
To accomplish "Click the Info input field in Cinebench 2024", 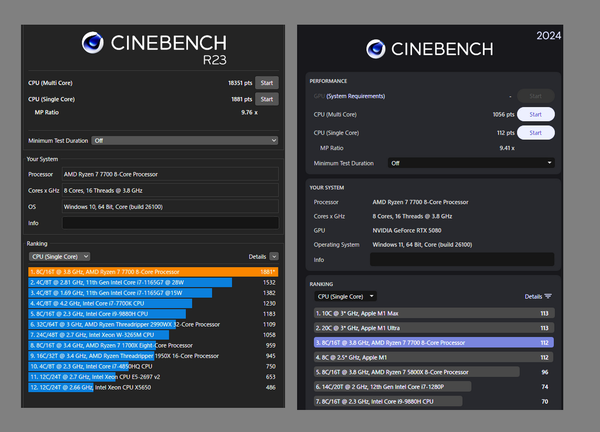I will point(462,259).
